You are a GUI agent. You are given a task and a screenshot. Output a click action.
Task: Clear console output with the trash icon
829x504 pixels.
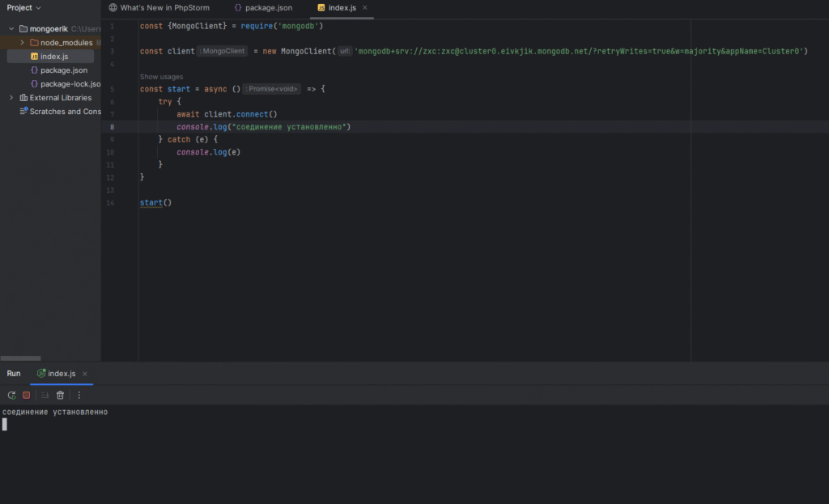60,395
